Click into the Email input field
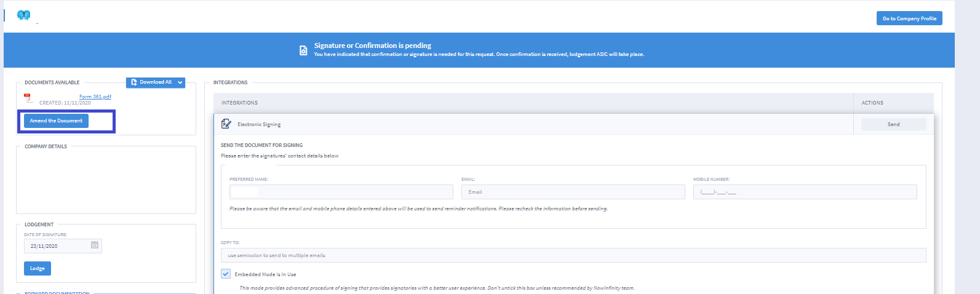Screen dimensions: 980x294 click(573, 192)
